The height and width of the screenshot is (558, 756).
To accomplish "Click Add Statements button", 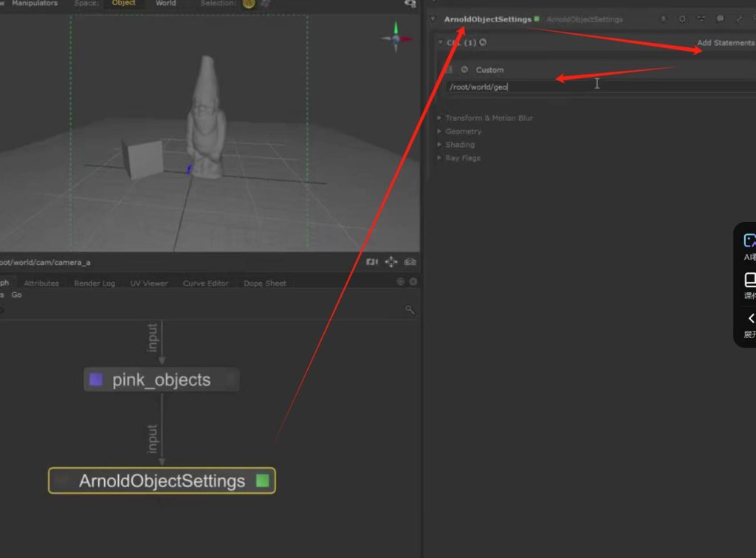I will coord(725,43).
